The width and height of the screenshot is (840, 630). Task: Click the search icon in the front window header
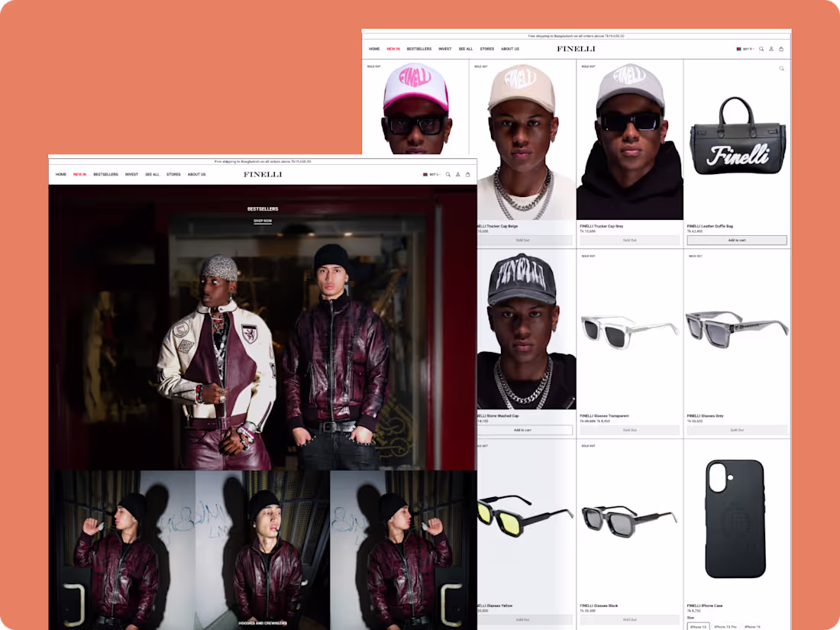coord(447,174)
